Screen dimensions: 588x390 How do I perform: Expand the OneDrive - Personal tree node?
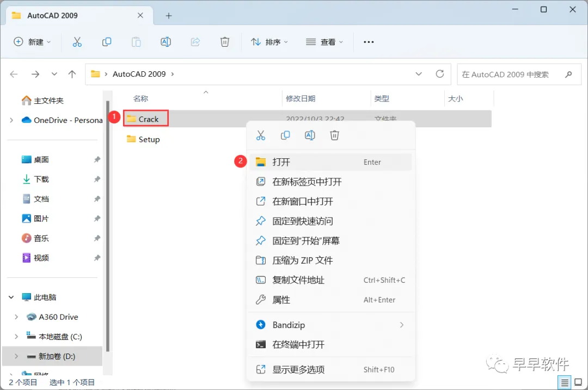[x=11, y=120]
